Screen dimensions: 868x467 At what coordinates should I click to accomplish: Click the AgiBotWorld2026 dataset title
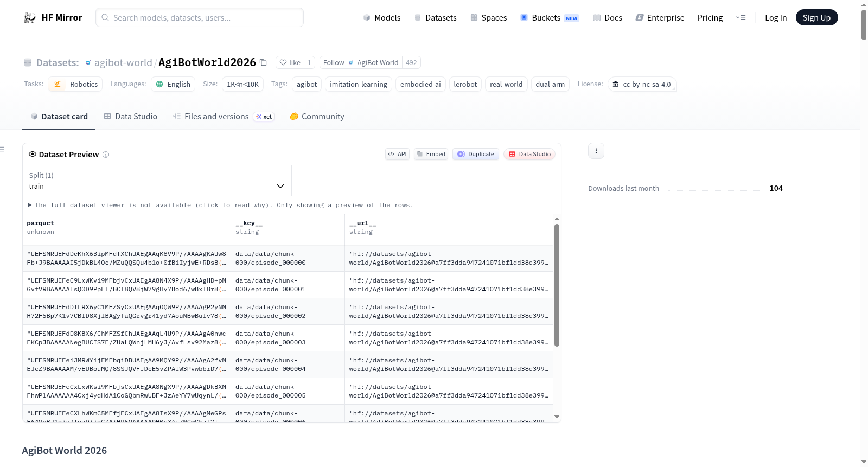coord(207,62)
